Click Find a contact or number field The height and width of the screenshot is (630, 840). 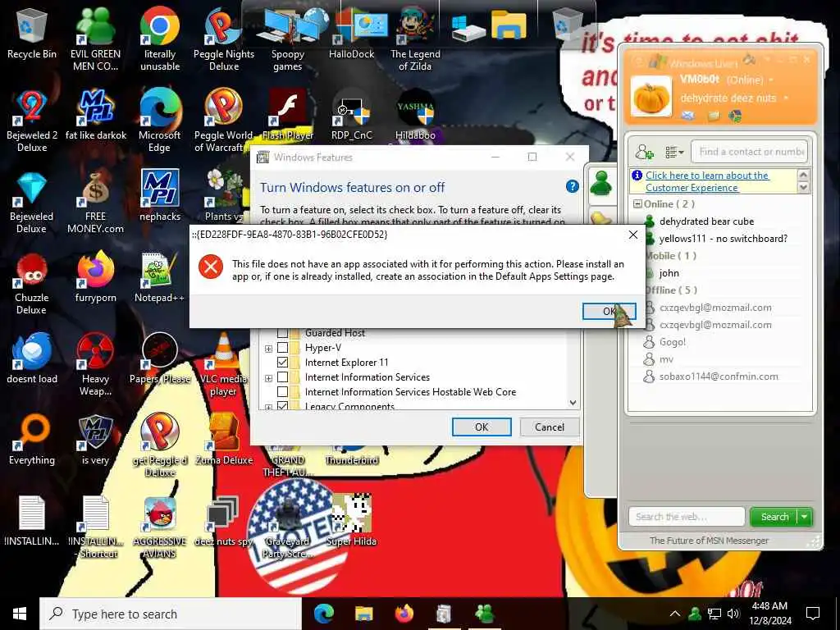point(749,152)
